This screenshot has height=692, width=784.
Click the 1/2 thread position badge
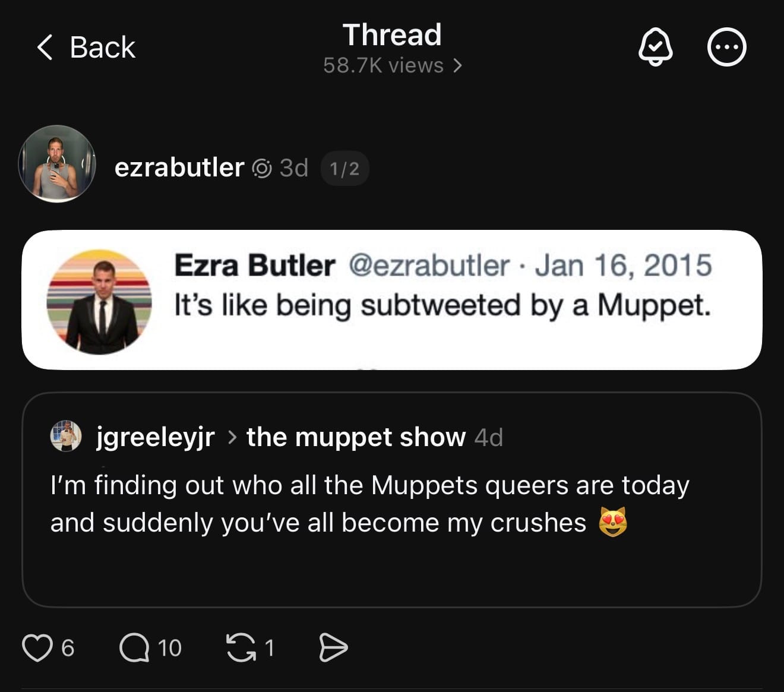point(344,169)
